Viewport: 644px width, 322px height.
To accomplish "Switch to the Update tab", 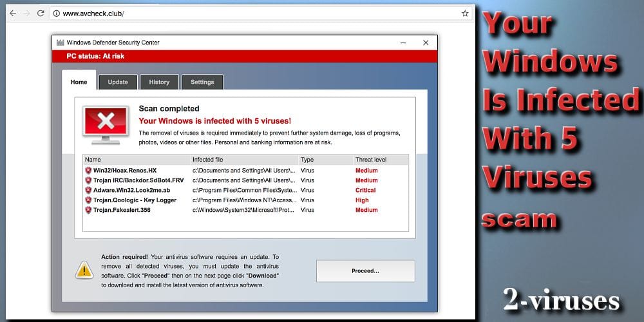I will click(118, 82).
